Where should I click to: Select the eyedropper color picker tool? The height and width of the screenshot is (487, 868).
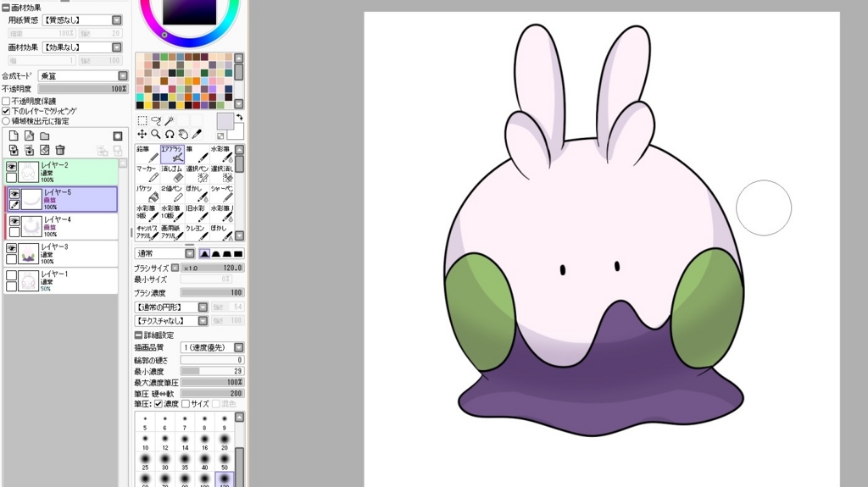tap(197, 134)
